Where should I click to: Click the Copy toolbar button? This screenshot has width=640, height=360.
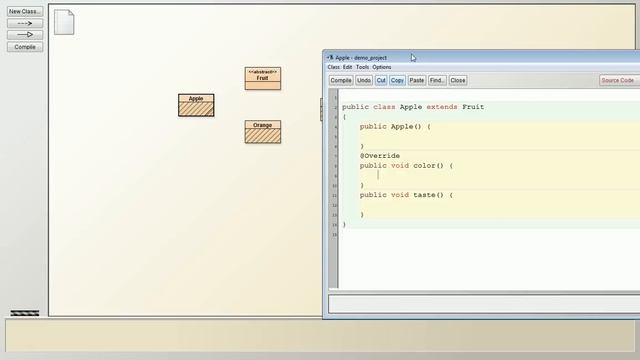(x=397, y=80)
